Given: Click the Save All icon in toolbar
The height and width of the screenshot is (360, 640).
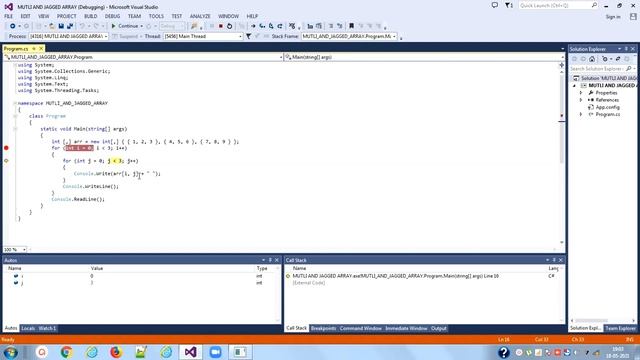Looking at the screenshot, I should [70, 26].
